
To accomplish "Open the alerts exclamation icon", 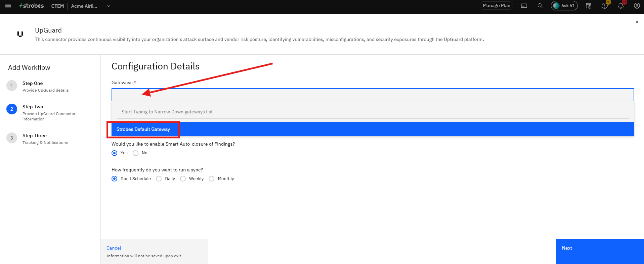I will 605,6.
